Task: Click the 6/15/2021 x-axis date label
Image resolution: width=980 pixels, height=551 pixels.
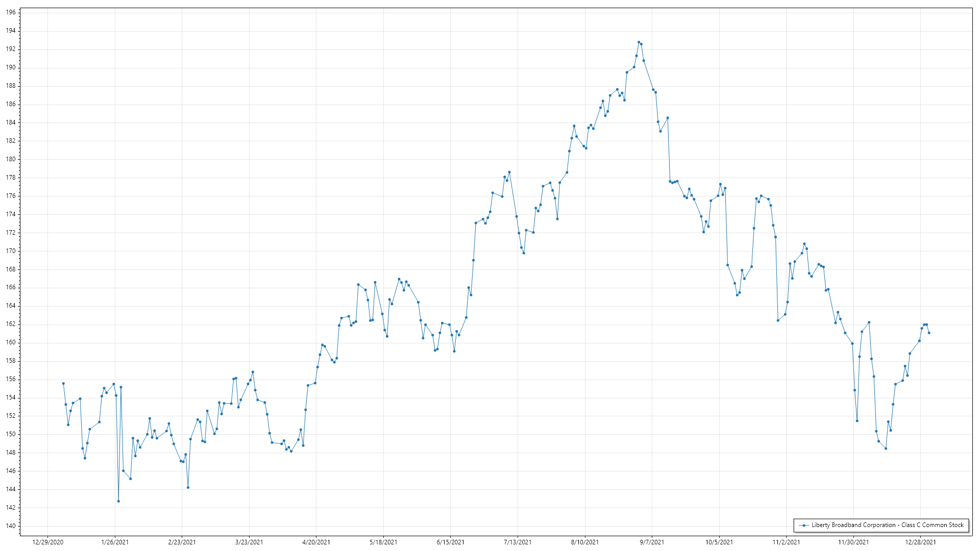Action: 451,542
